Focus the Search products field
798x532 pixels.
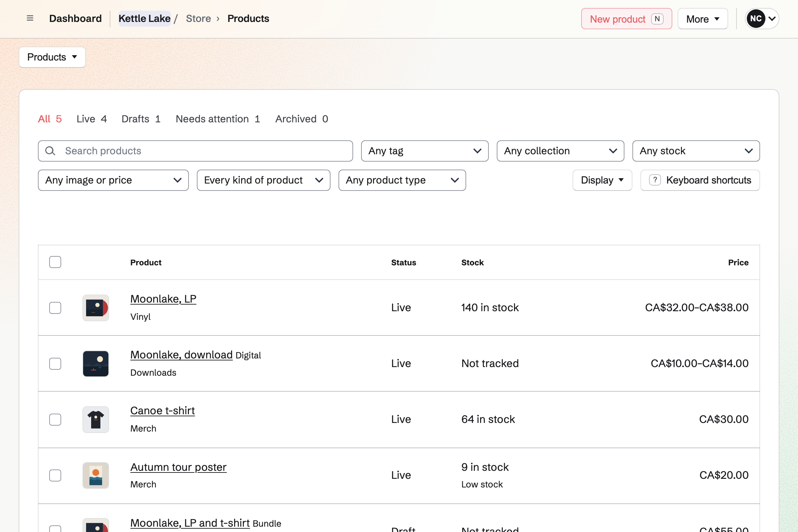(195, 151)
